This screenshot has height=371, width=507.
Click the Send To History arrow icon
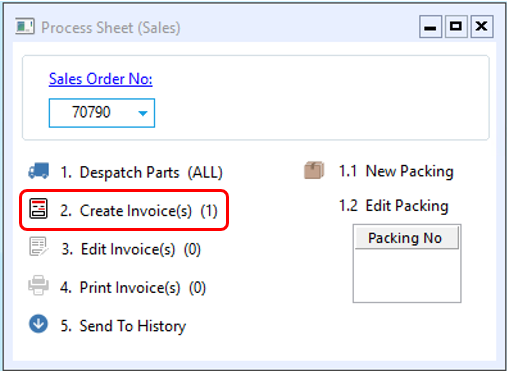pyautogui.click(x=38, y=324)
